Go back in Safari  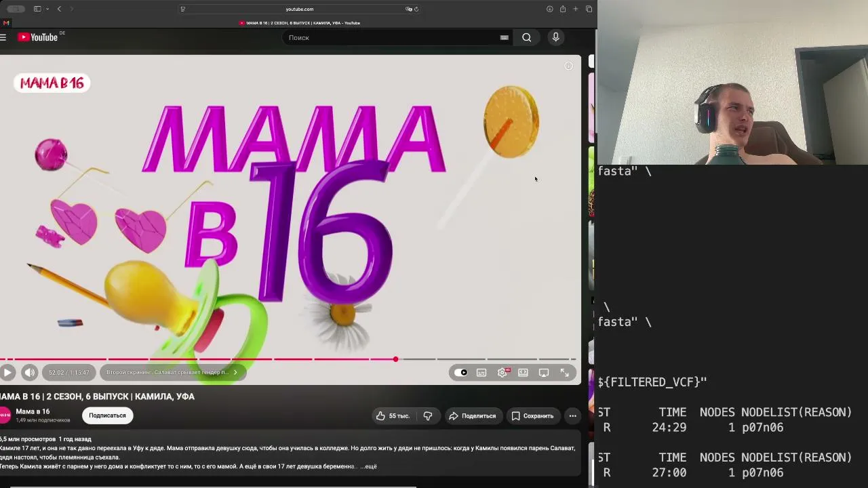click(x=59, y=9)
